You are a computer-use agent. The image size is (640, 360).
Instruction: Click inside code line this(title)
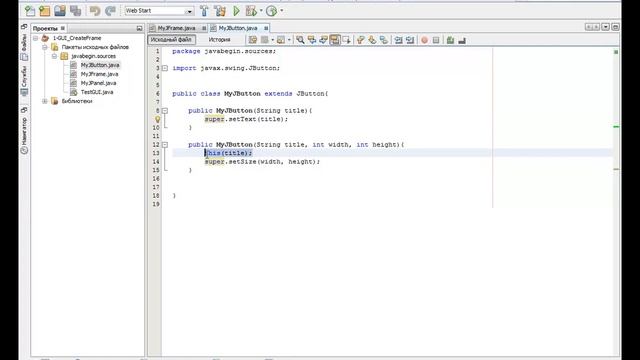229,153
